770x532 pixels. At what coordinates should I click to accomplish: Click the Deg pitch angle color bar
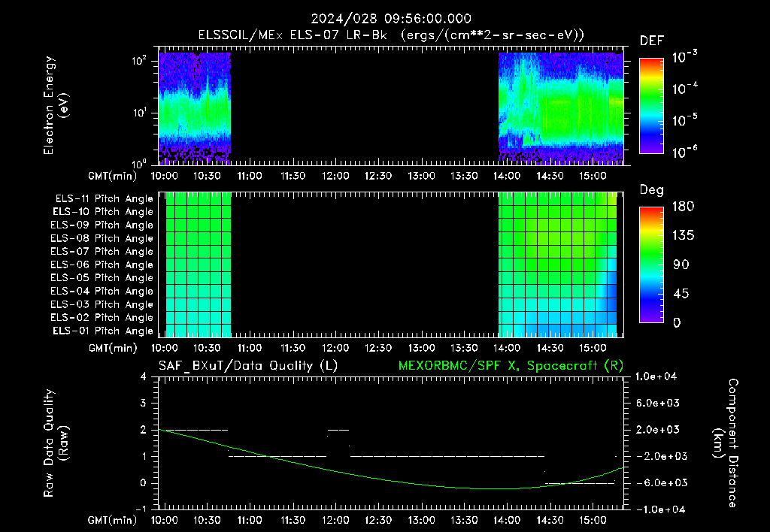pyautogui.click(x=651, y=265)
